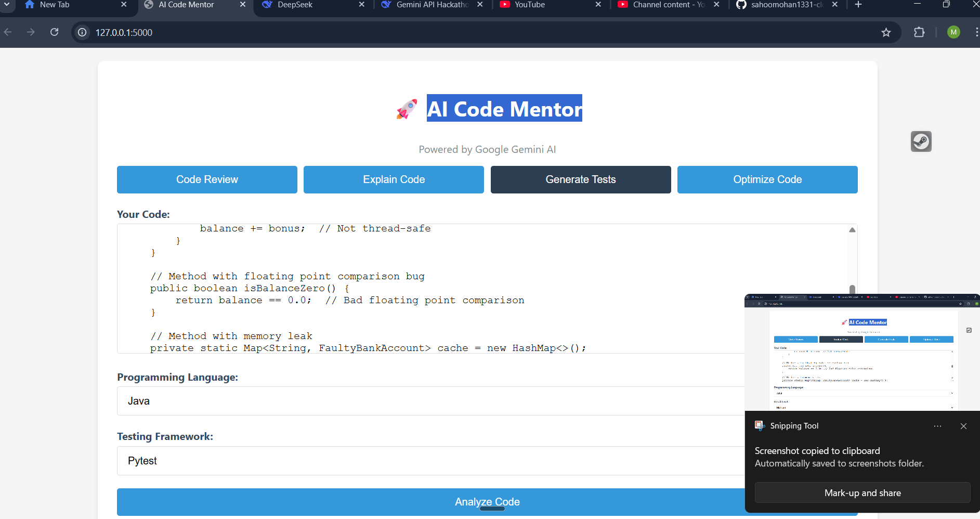Screen dimensions: 980x519
Task: Close the sahoomohan1331 GitHub tab
Action: pyautogui.click(x=835, y=4)
